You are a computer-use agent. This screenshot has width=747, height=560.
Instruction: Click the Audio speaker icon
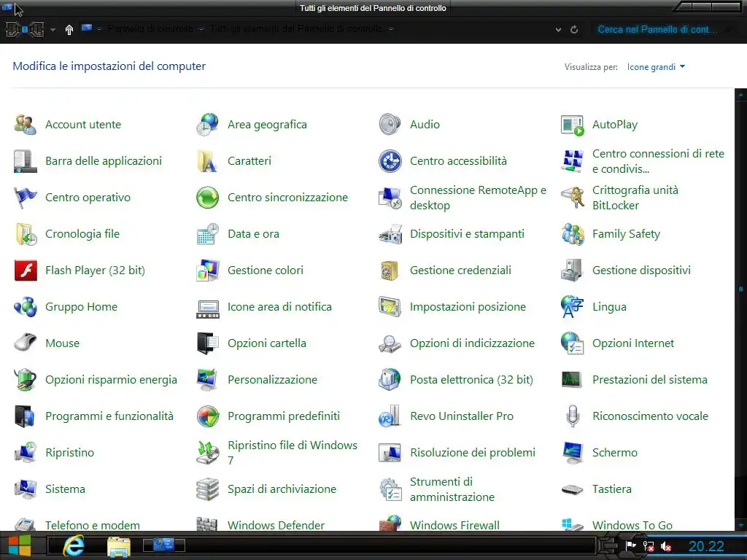click(x=390, y=125)
